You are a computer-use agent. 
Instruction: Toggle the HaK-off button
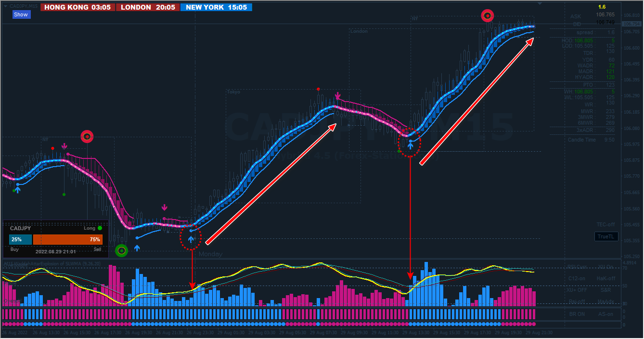click(606, 278)
